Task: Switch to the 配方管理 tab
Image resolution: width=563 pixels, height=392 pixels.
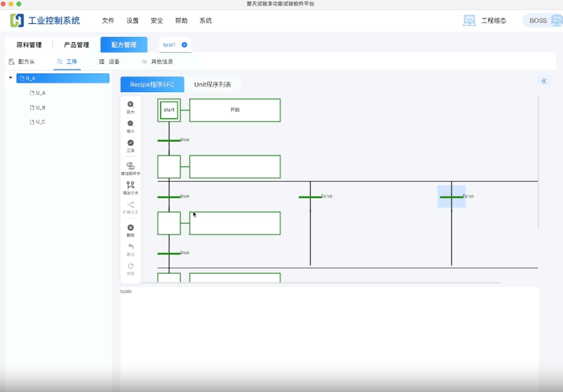Action: (x=124, y=45)
